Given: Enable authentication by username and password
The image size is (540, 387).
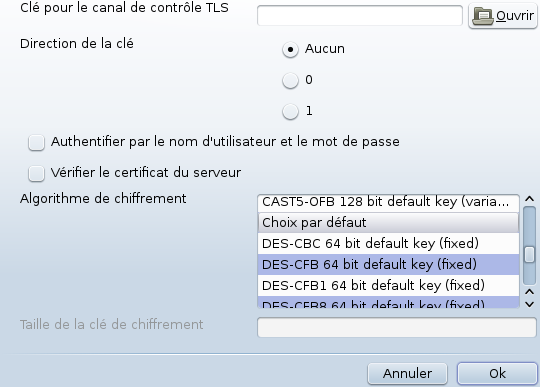Looking at the screenshot, I should [37, 143].
